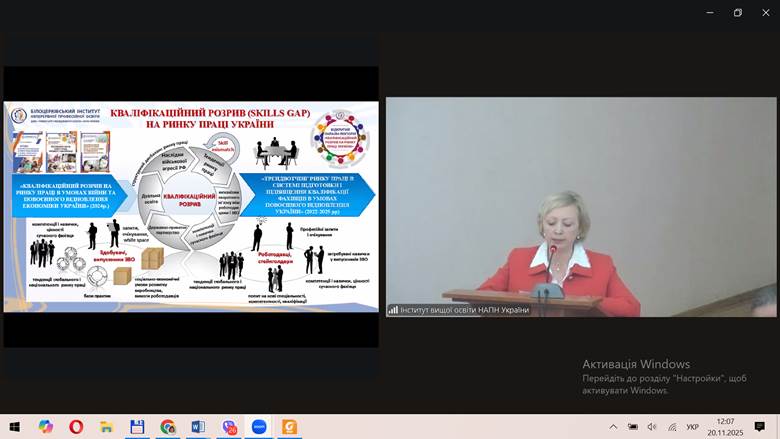Open the Opera browser taskbar icon
Image resolution: width=780 pixels, height=439 pixels.
point(76,427)
